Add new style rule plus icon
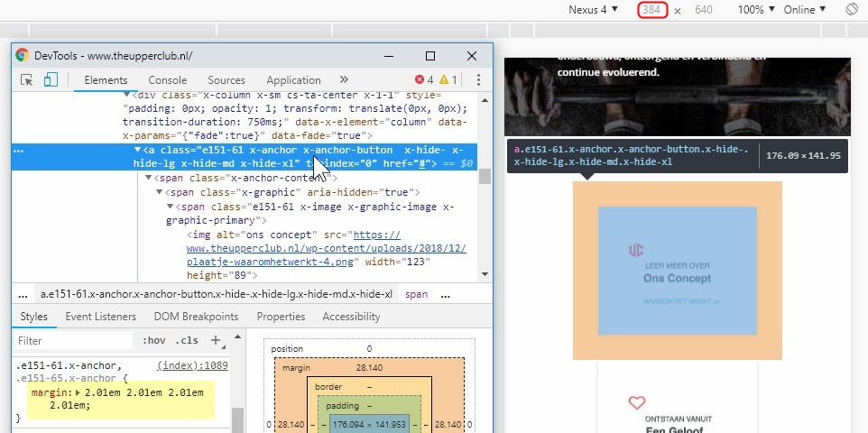Viewport: 868px width, 433px height. tap(216, 340)
